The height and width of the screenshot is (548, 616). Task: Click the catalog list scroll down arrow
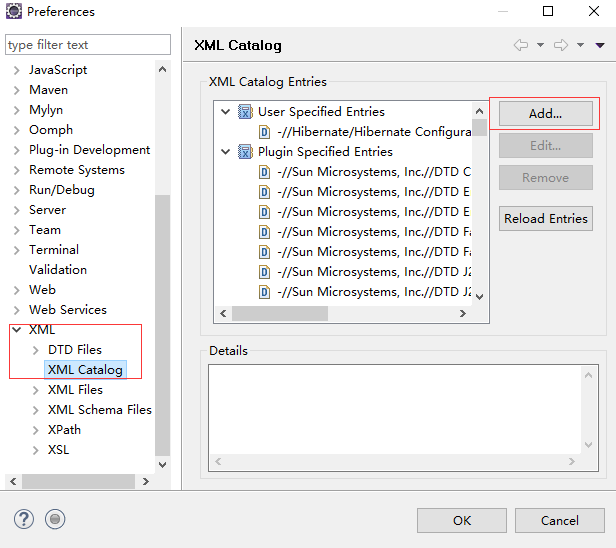(479, 297)
